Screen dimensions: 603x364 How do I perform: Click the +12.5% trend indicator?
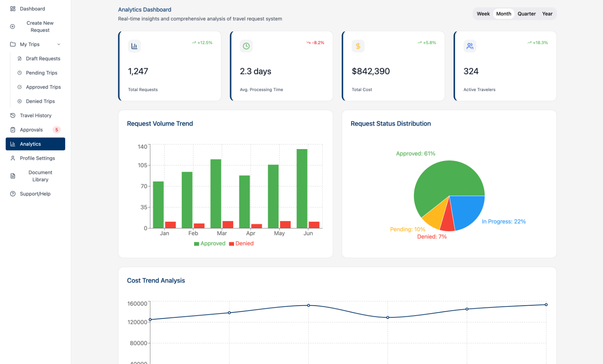click(202, 43)
